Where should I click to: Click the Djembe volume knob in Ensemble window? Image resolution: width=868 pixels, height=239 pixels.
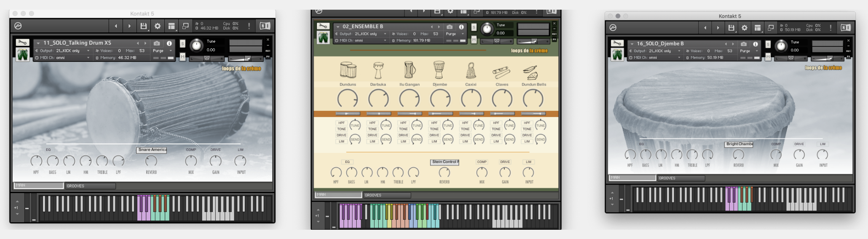coord(440,99)
